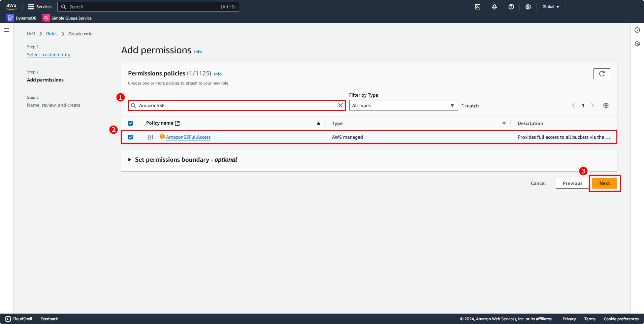Click the Policy name external link icon
Image resolution: width=644 pixels, height=324 pixels.
pos(177,123)
